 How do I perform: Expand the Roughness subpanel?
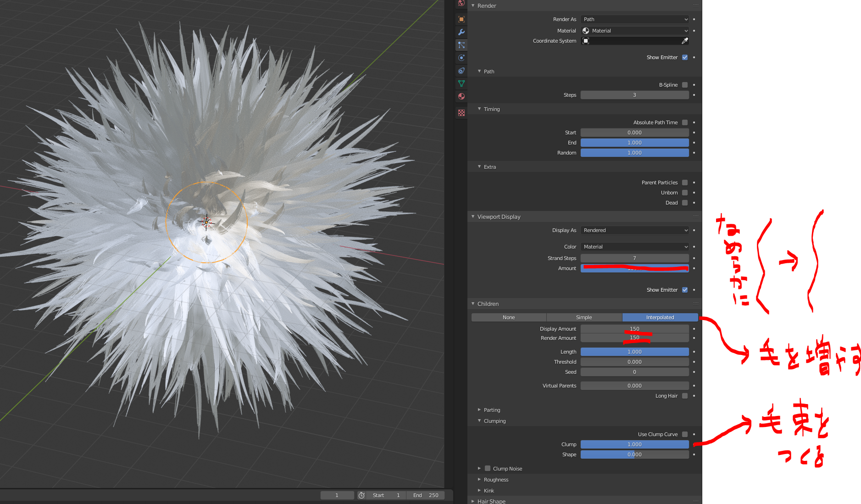(496, 480)
